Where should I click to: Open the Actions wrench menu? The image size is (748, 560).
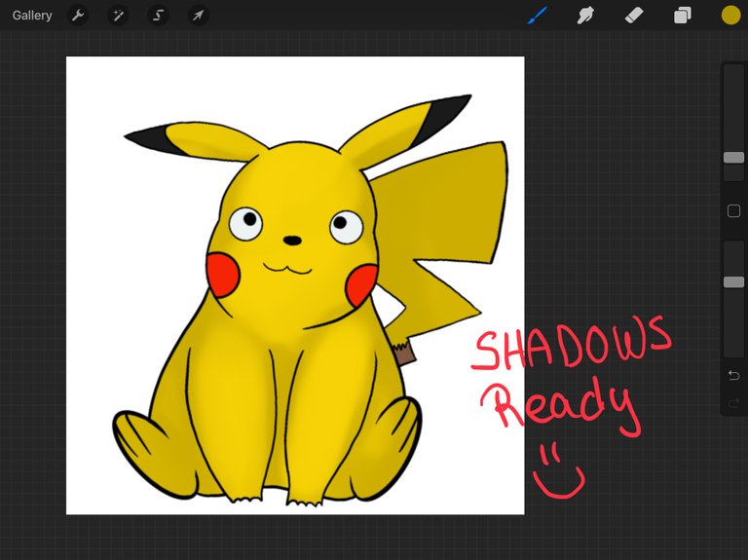click(78, 16)
